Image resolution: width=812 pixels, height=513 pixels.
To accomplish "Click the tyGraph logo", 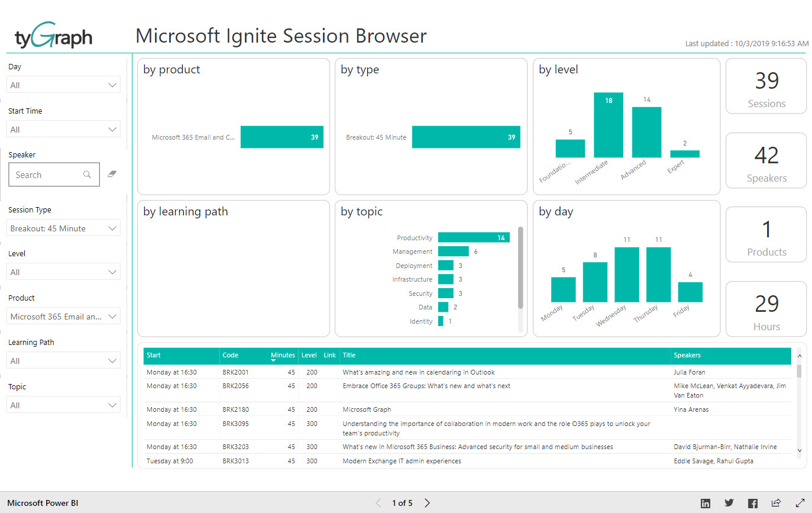I will tap(53, 37).
